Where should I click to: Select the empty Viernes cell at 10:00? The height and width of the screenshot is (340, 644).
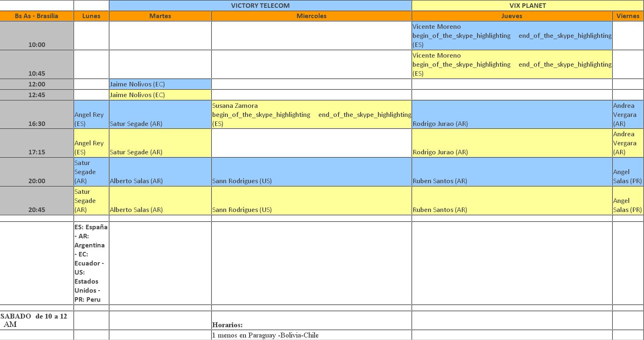pyautogui.click(x=628, y=36)
